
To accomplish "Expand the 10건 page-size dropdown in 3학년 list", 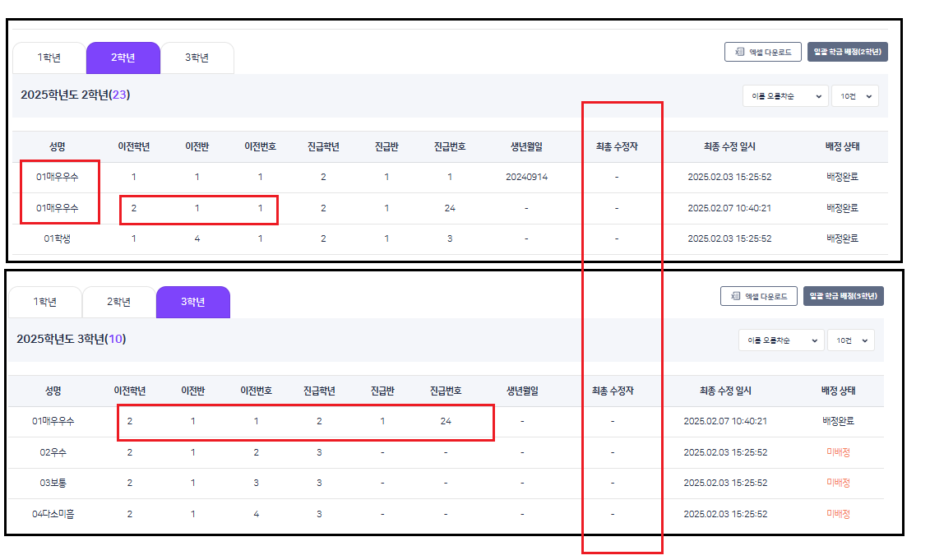I will click(x=850, y=340).
